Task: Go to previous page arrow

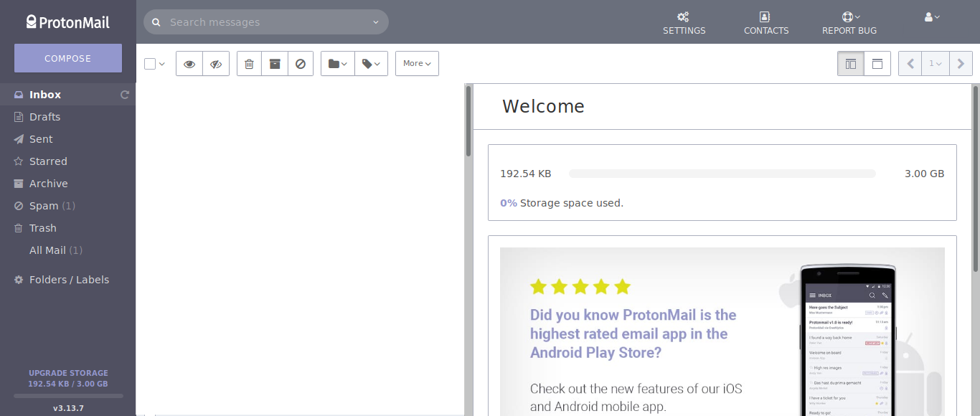Action: (x=910, y=64)
